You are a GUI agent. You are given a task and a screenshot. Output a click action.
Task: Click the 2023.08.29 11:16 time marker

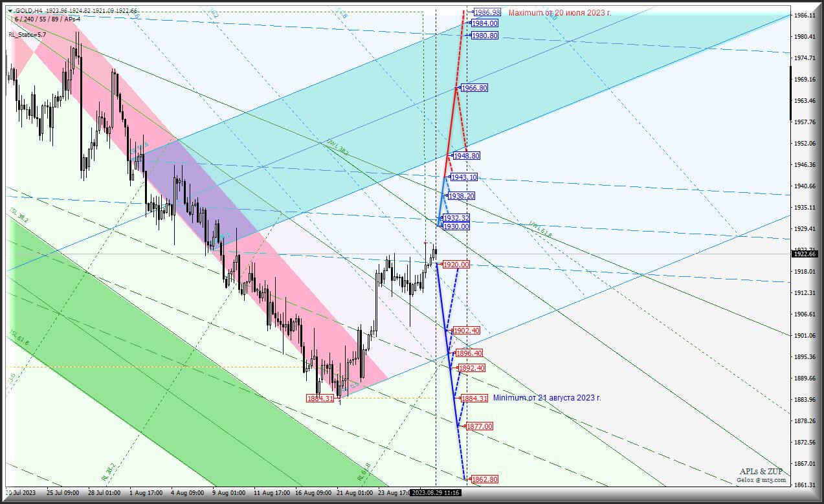pos(436,493)
